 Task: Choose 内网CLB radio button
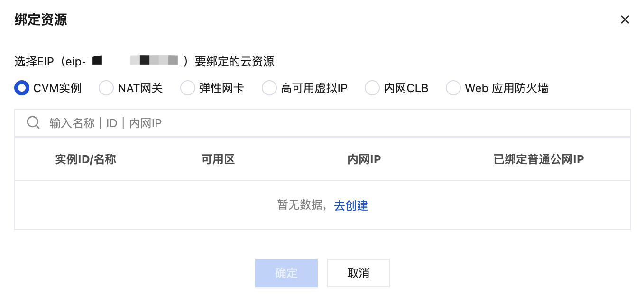tap(372, 88)
